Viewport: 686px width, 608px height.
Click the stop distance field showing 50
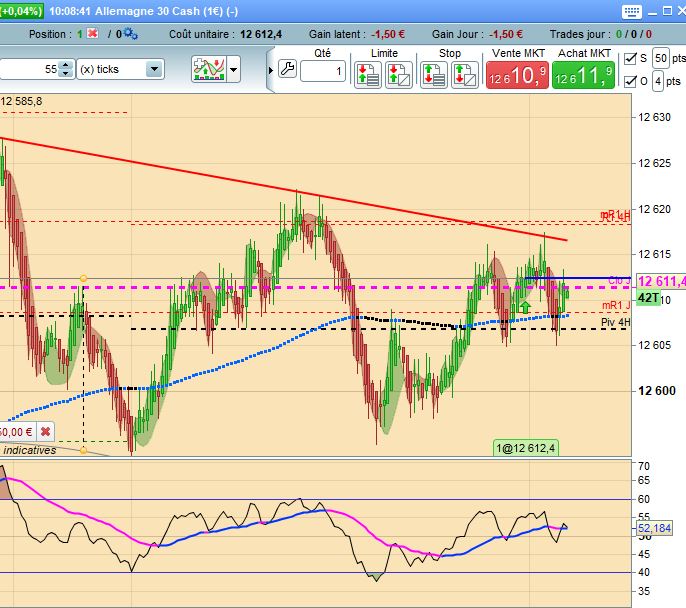[661, 58]
